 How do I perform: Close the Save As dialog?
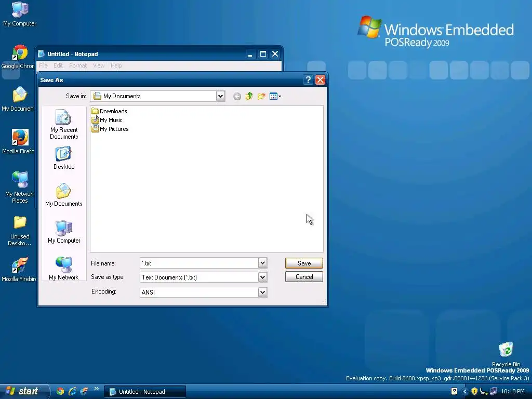320,79
